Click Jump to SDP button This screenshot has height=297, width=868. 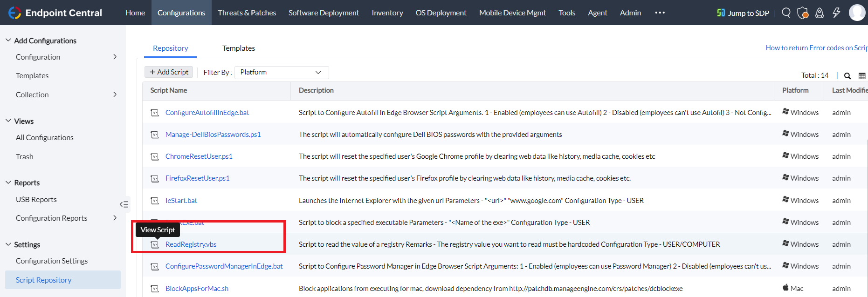pos(743,13)
